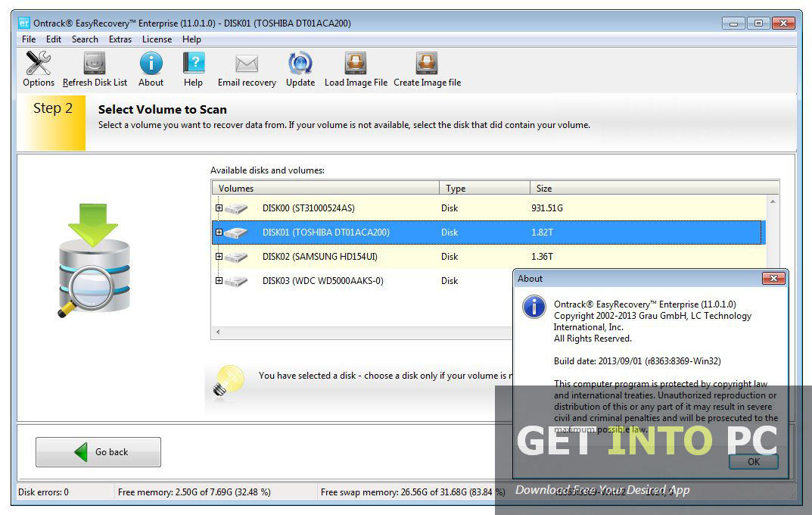Click OK in the About dialog
Viewport: 812px width, 515px height.
754,461
